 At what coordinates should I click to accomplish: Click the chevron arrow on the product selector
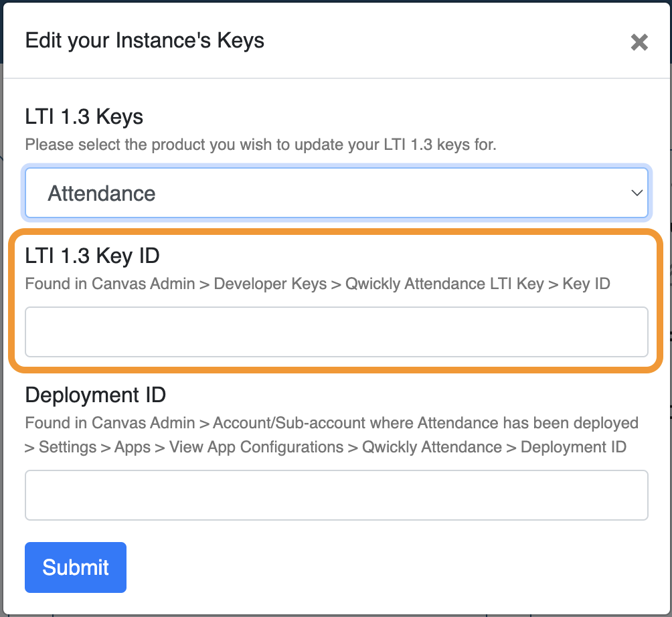635,193
